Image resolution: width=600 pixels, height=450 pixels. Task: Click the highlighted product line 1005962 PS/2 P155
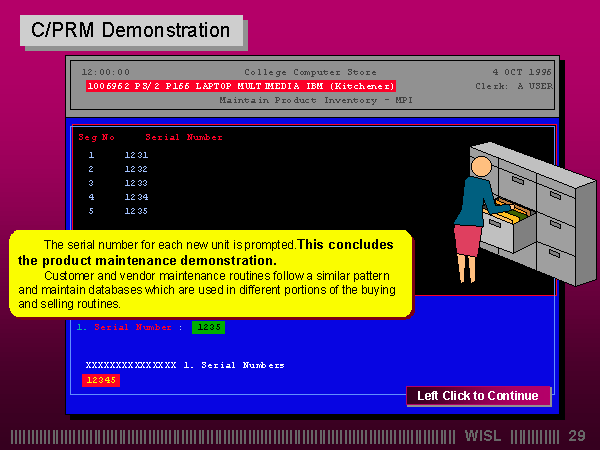pos(240,86)
